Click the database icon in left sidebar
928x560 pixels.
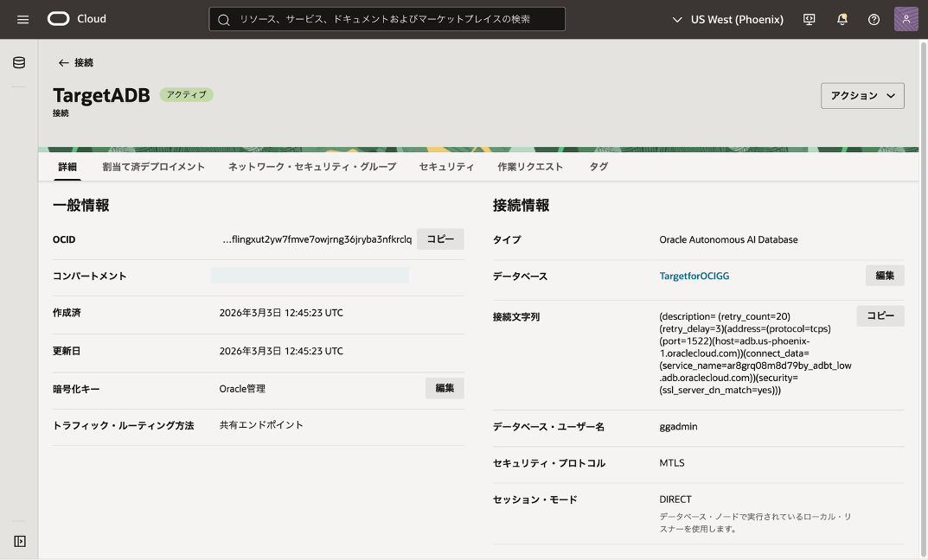coord(19,63)
